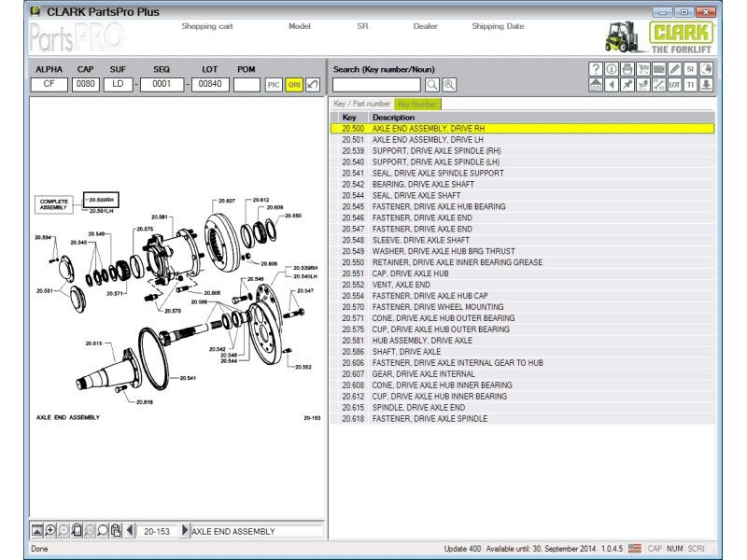Click the add-to-cart arrow icon
Screen dimensions: 747x560
tap(643, 85)
